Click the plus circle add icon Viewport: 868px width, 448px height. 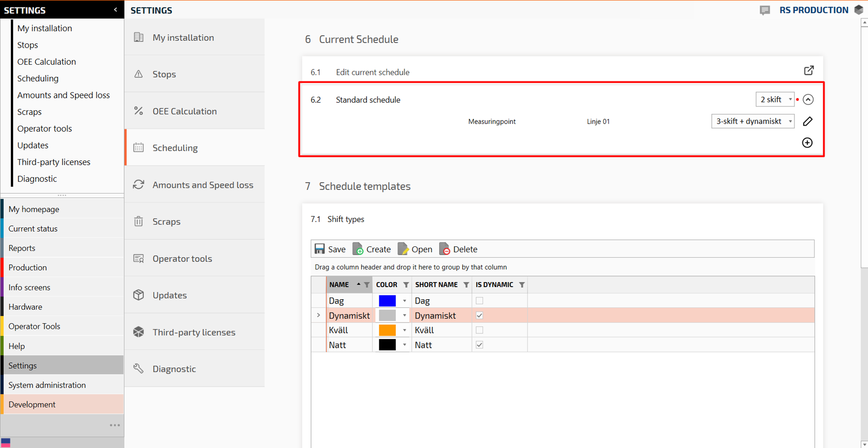807,143
